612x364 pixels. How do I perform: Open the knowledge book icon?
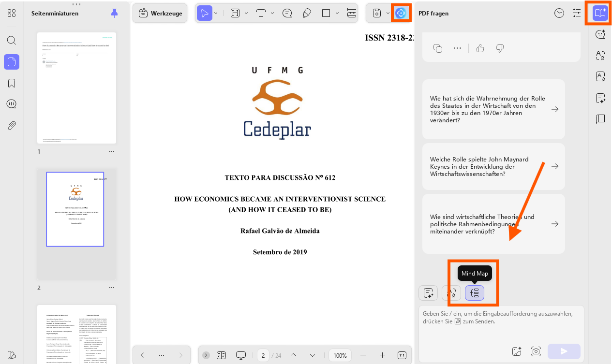tap(600, 119)
